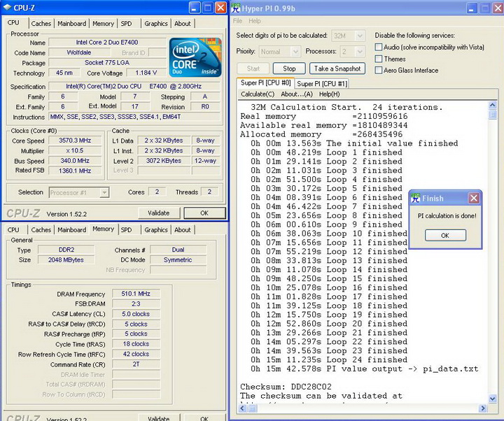This screenshot has height=421, width=504.
Task: Click the CPU-Z title bar icon
Action: [7, 7]
